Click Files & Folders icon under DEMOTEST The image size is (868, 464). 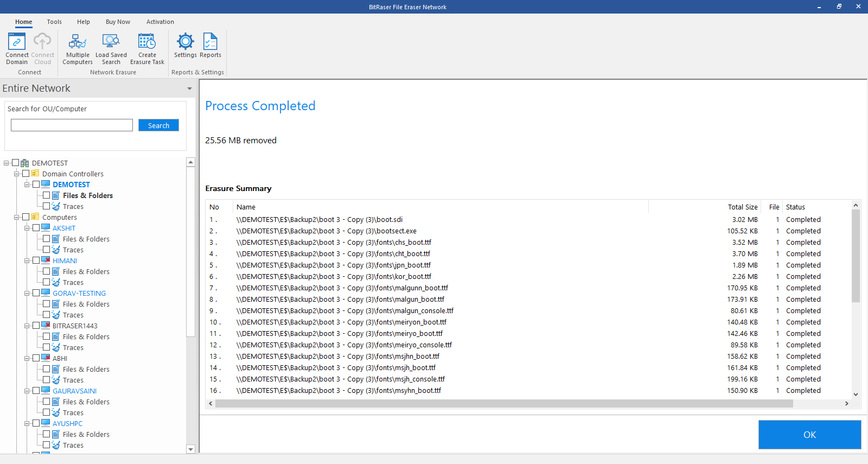click(56, 195)
